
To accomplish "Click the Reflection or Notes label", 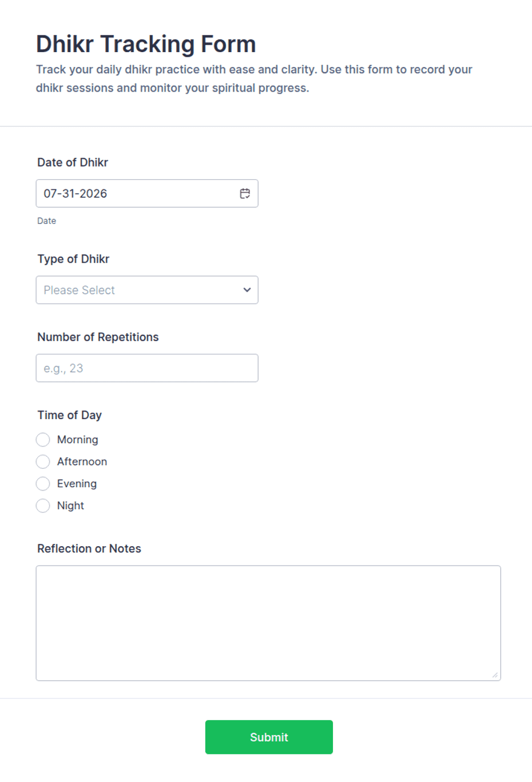I will pos(89,548).
